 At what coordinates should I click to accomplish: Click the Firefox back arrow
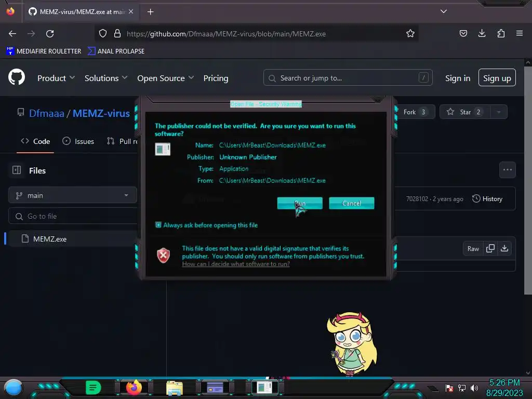[x=12, y=34]
